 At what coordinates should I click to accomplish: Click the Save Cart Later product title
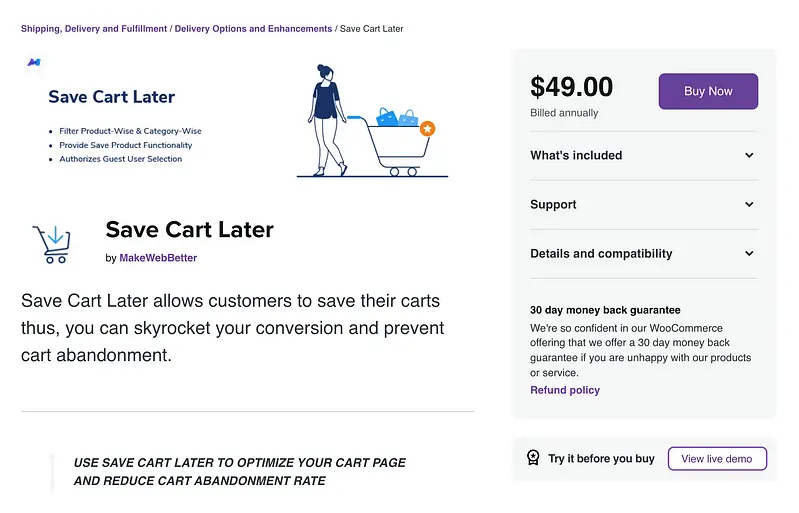[x=189, y=230]
